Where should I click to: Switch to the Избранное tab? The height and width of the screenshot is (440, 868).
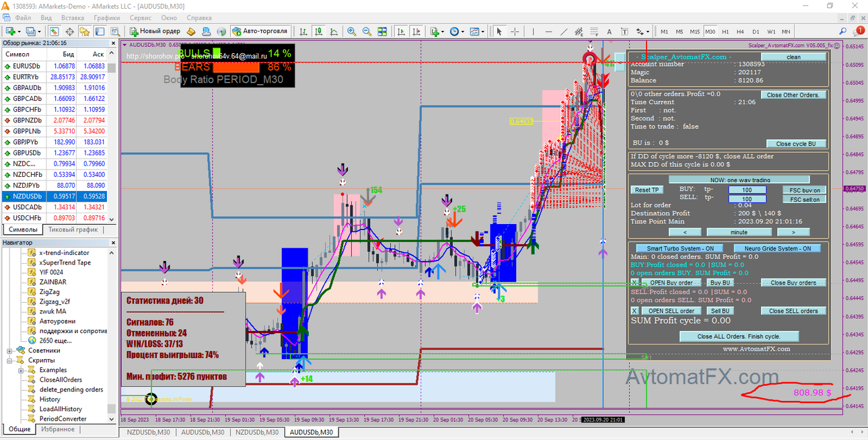coord(58,429)
